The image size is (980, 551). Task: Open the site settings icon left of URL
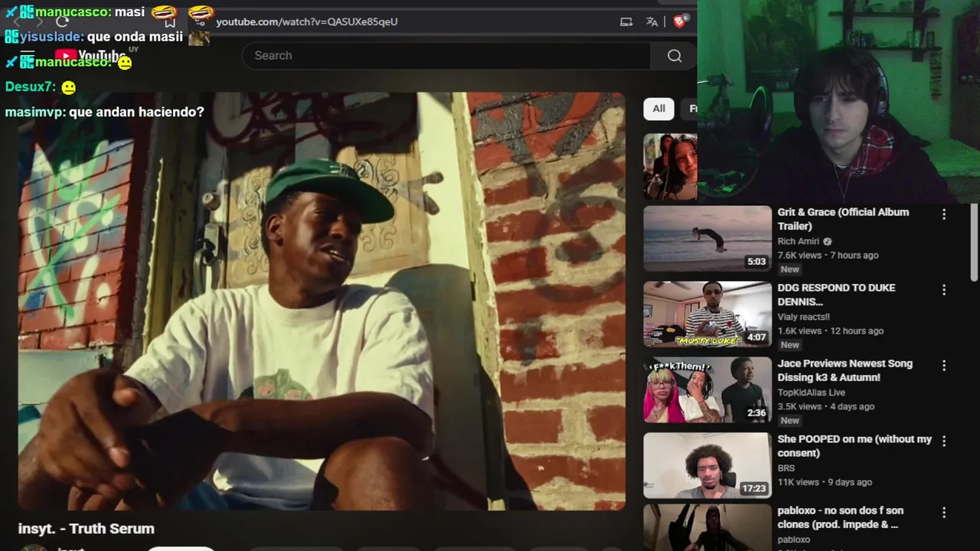tap(201, 21)
